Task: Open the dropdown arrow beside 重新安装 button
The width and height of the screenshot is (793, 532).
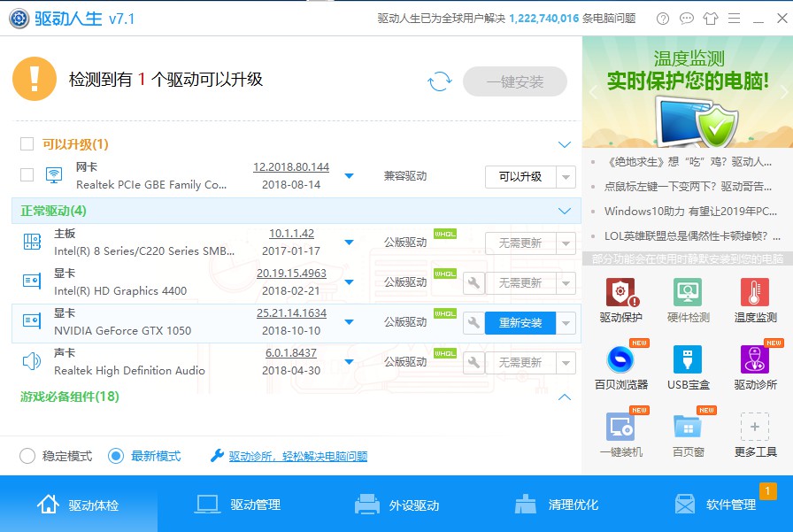Action: [566, 322]
